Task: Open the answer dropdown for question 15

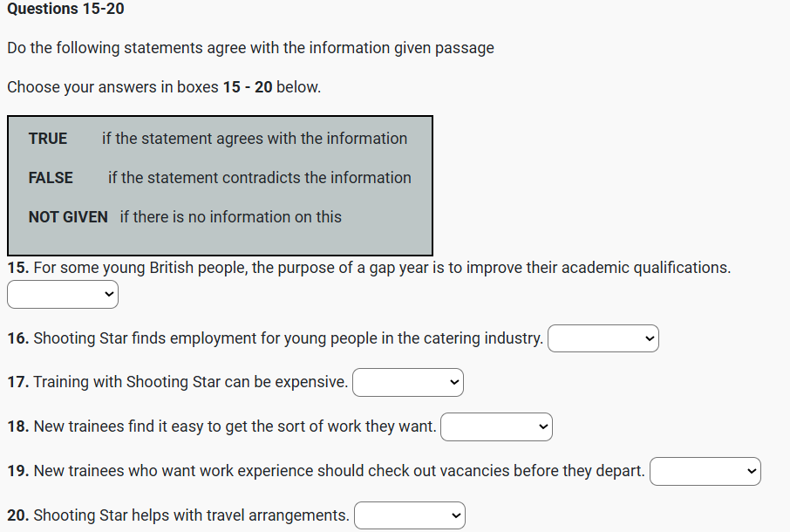Action: point(63,296)
